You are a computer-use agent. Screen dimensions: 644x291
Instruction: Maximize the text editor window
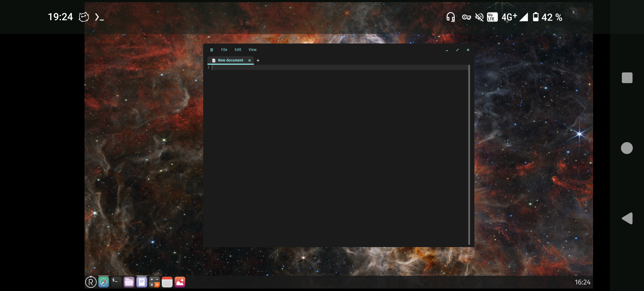(x=457, y=50)
